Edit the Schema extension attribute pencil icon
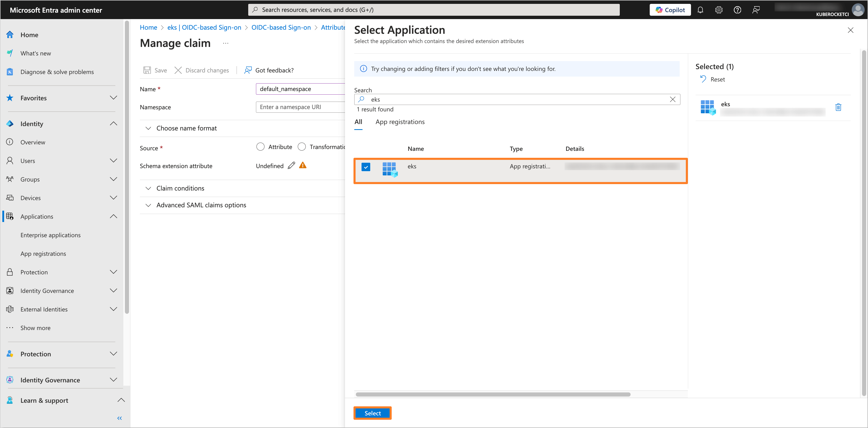Image resolution: width=868 pixels, height=428 pixels. coord(291,165)
